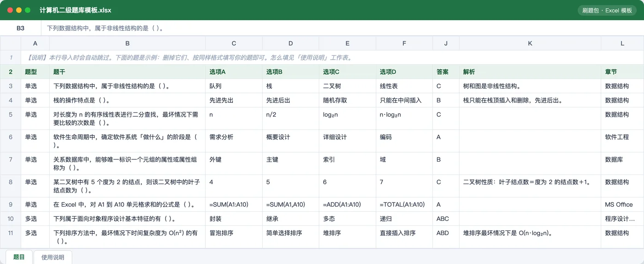644x264 pixels.
Task: Select the 程序设计… chapter cell
Action: click(x=622, y=219)
